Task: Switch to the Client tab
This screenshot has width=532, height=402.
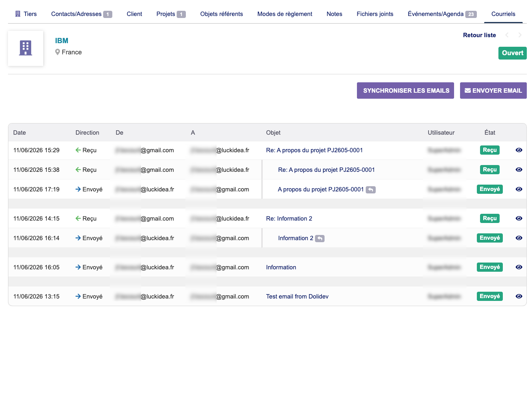Action: coord(134,14)
